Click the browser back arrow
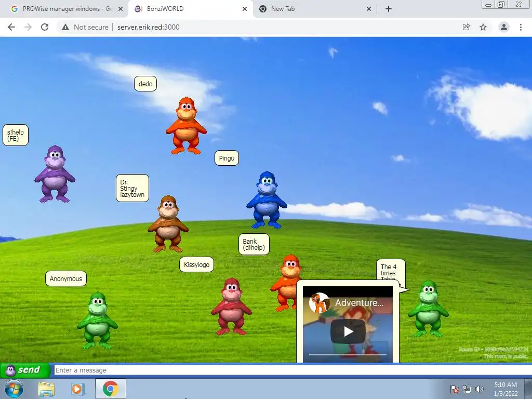 (x=11, y=27)
